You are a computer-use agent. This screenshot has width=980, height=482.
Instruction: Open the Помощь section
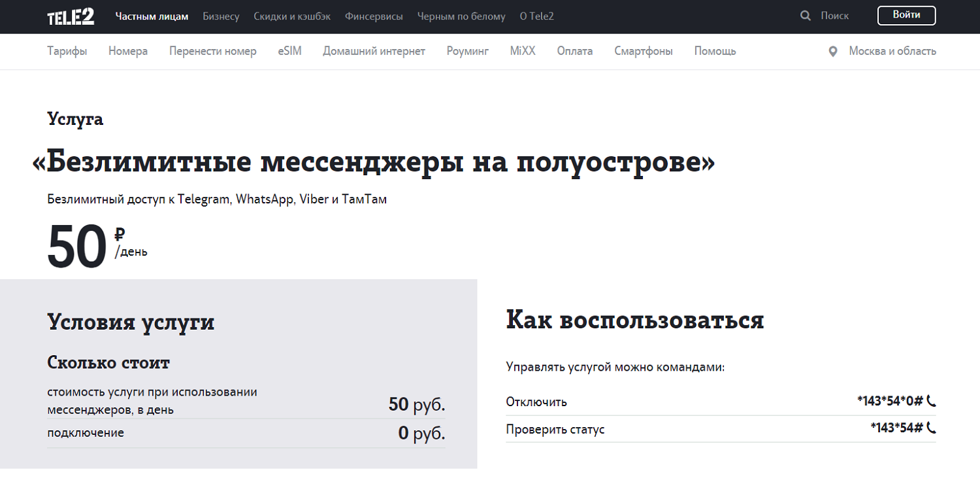point(715,51)
